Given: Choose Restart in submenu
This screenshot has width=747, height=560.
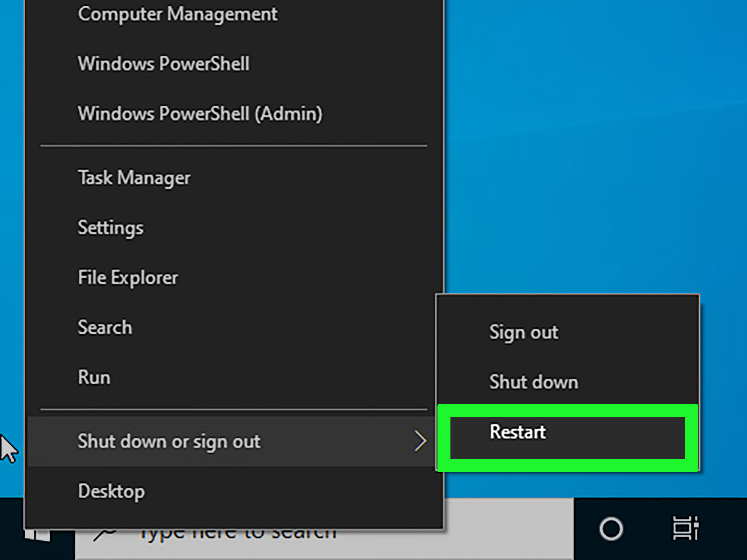Looking at the screenshot, I should [568, 437].
